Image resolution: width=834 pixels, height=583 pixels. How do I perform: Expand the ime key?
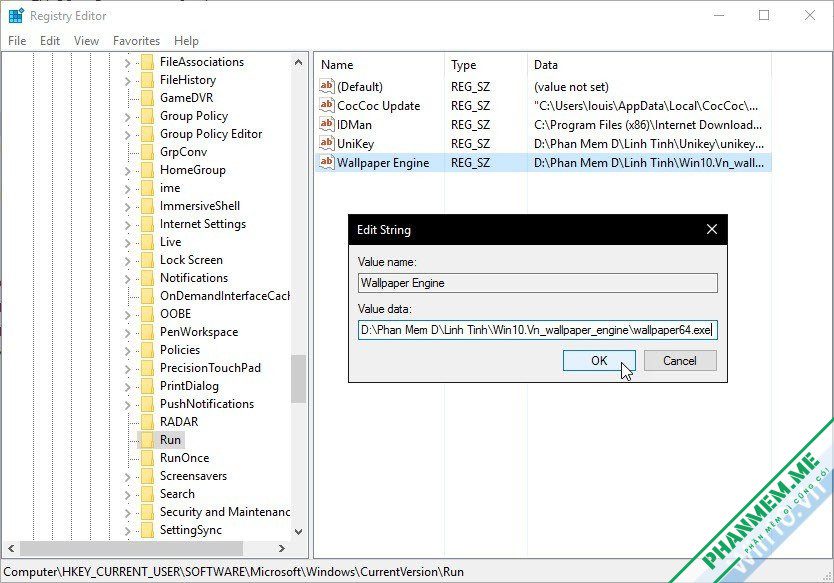[x=127, y=189]
